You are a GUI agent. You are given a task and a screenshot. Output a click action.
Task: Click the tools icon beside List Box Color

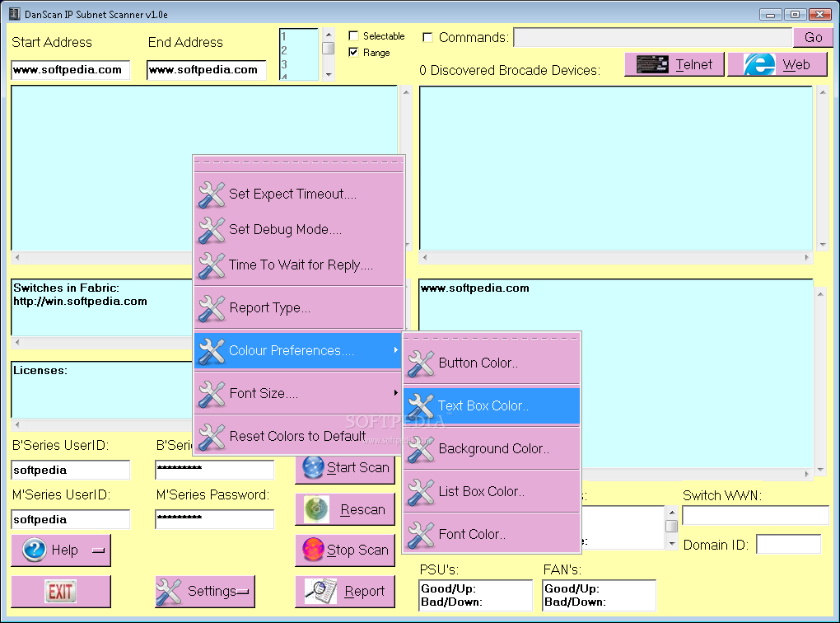pyautogui.click(x=421, y=492)
